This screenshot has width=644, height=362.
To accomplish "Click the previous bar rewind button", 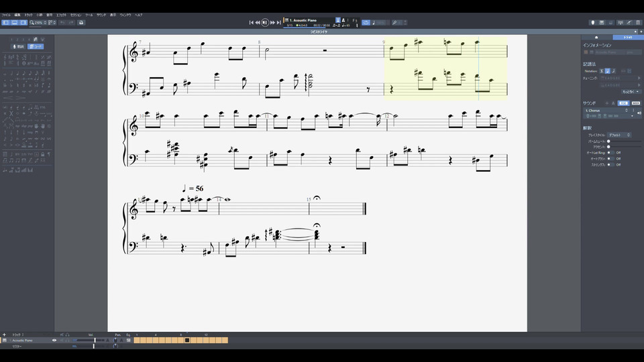I will click(x=258, y=23).
